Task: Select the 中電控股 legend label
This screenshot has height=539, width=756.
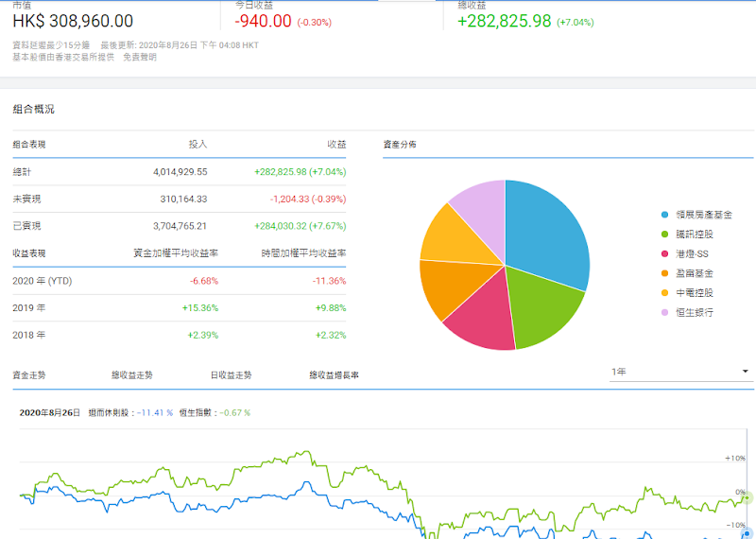Action: point(695,292)
